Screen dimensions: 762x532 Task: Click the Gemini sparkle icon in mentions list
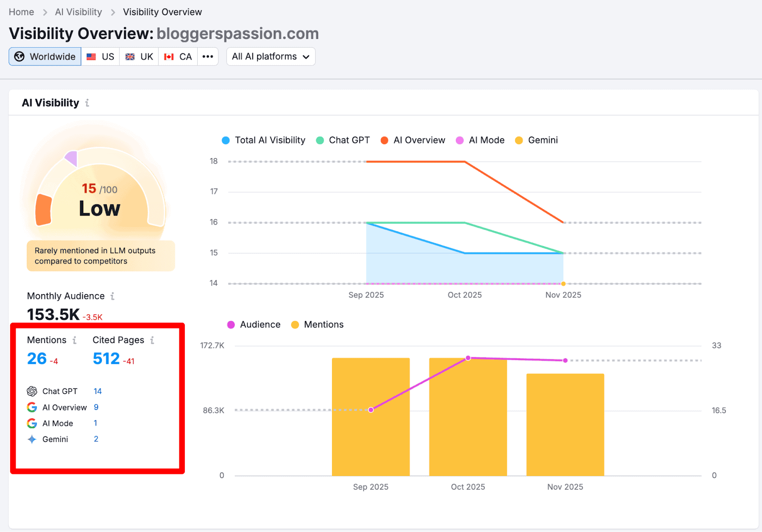(32, 439)
